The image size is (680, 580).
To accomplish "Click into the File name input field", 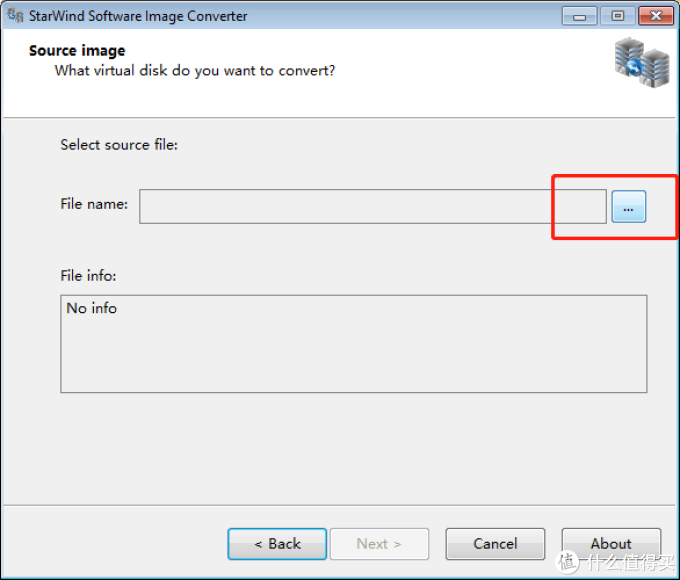I will (373, 206).
